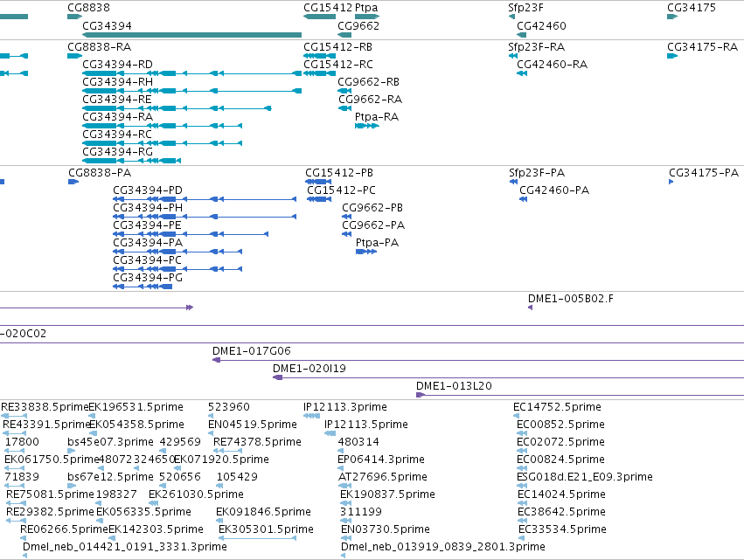Click the long CG34394 gene bar
The height and width of the screenshot is (560, 744).
click(191, 35)
